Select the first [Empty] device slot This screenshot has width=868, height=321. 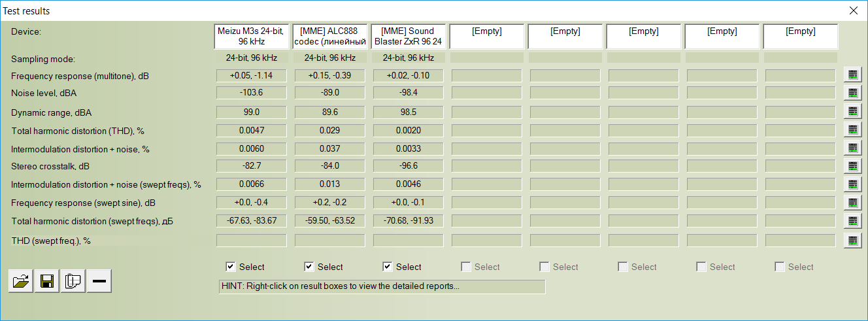tap(487, 37)
